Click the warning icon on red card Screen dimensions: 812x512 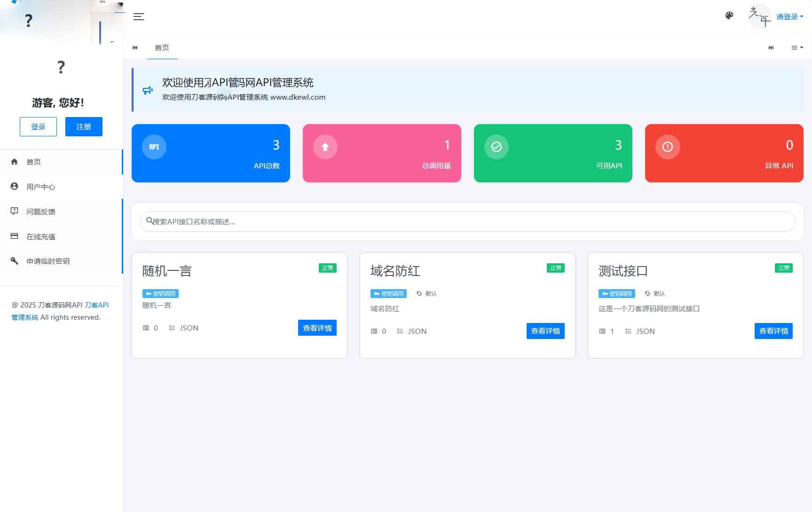click(x=667, y=147)
